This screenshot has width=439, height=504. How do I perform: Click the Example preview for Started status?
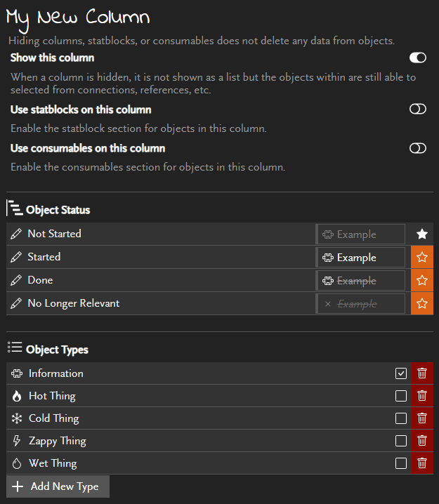tap(360, 258)
